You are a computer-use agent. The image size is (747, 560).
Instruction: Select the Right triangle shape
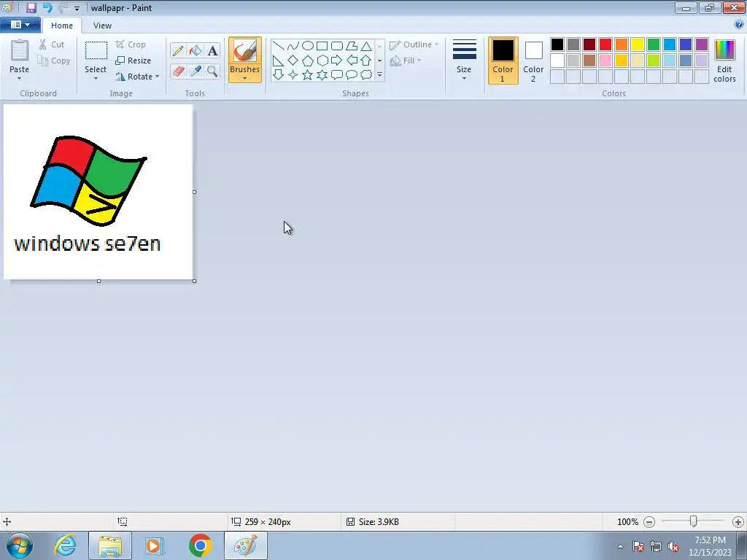(x=278, y=61)
